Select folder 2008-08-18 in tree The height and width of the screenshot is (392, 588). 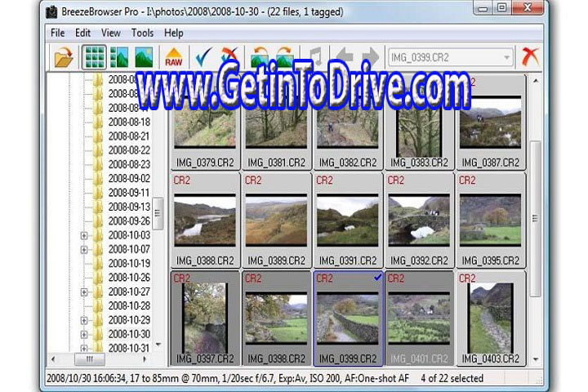(129, 122)
